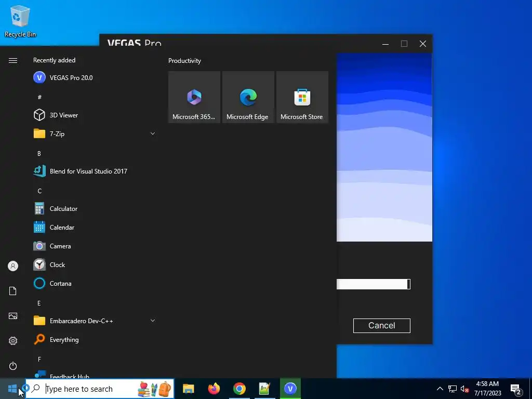532x399 pixels.
Task: Maximize the VEGAS Pro window
Action: click(x=404, y=44)
